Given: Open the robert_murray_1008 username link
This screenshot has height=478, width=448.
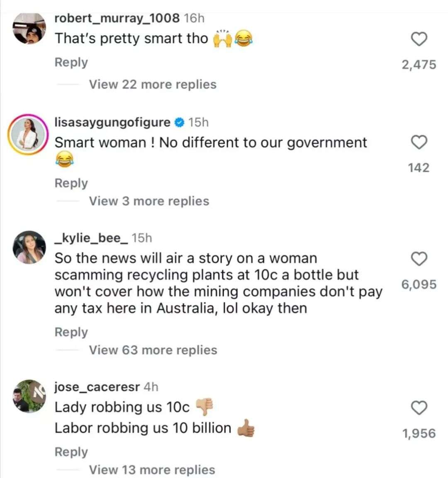Looking at the screenshot, I should click(117, 18).
